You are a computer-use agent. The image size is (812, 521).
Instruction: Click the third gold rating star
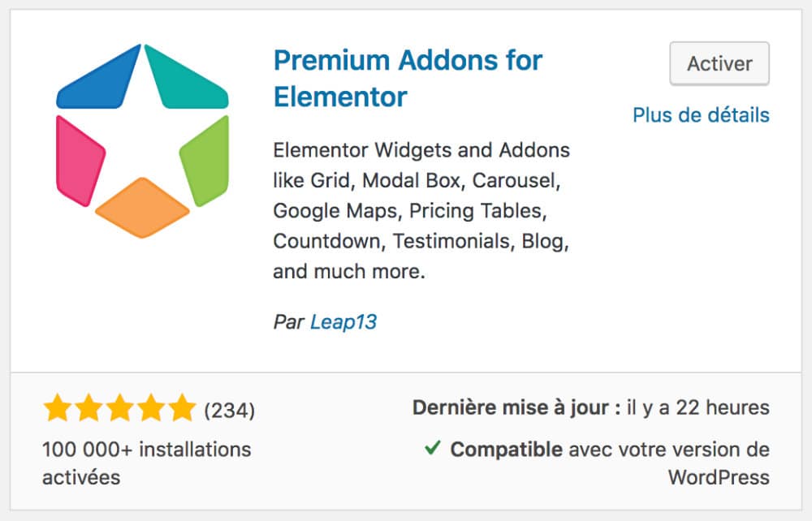[121, 408]
